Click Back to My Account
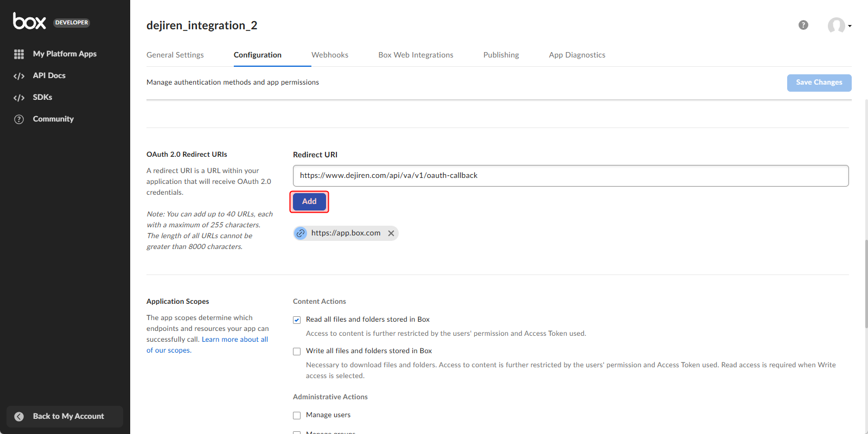The width and height of the screenshot is (868, 434). tap(65, 416)
